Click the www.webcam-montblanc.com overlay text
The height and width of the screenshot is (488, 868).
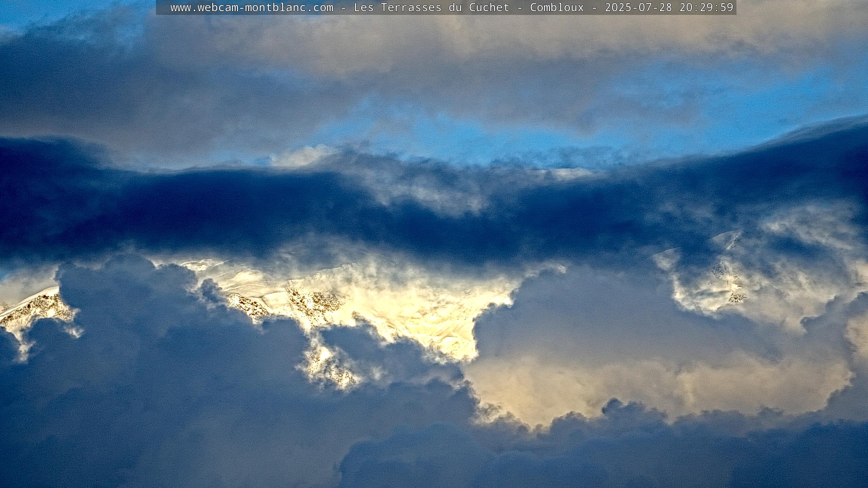252,7
